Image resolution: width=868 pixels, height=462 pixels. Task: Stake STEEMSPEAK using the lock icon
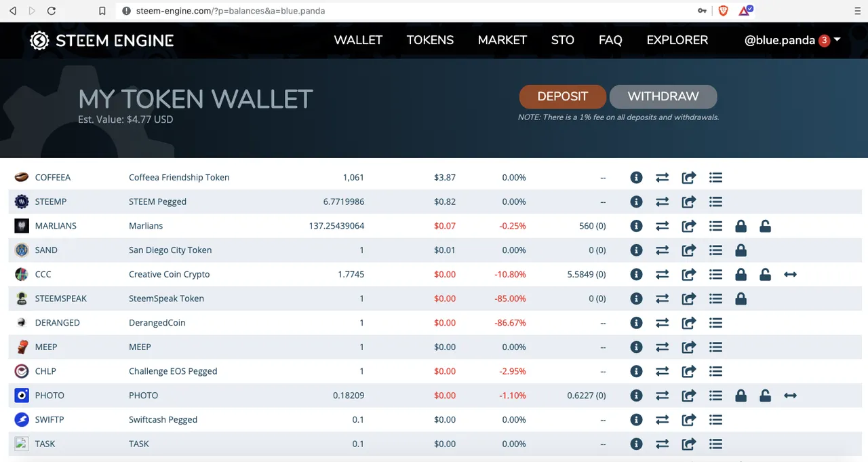click(741, 299)
